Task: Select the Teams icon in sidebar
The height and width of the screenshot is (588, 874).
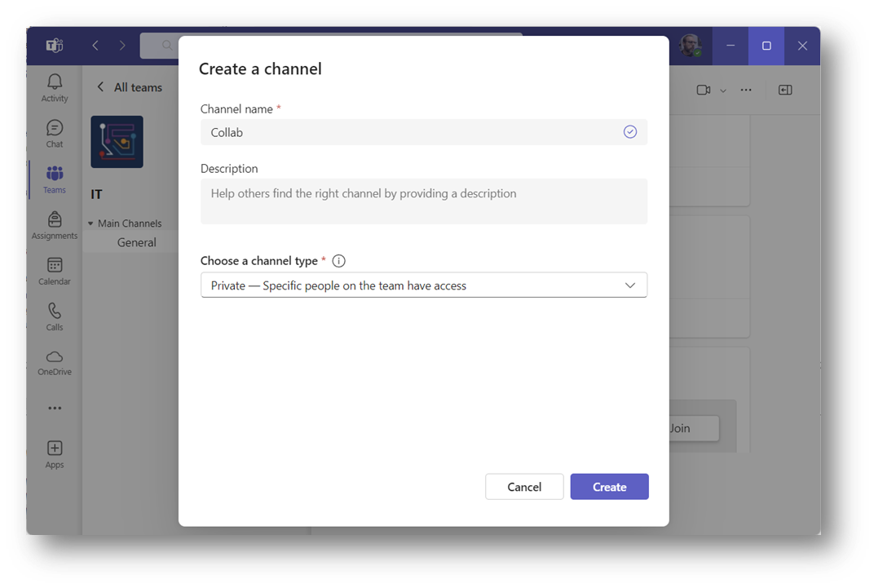Action: (x=55, y=174)
